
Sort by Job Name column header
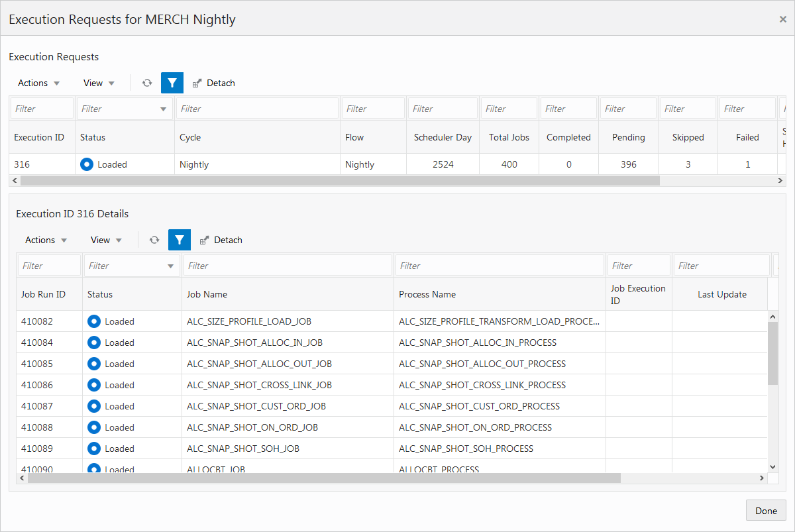[207, 294]
